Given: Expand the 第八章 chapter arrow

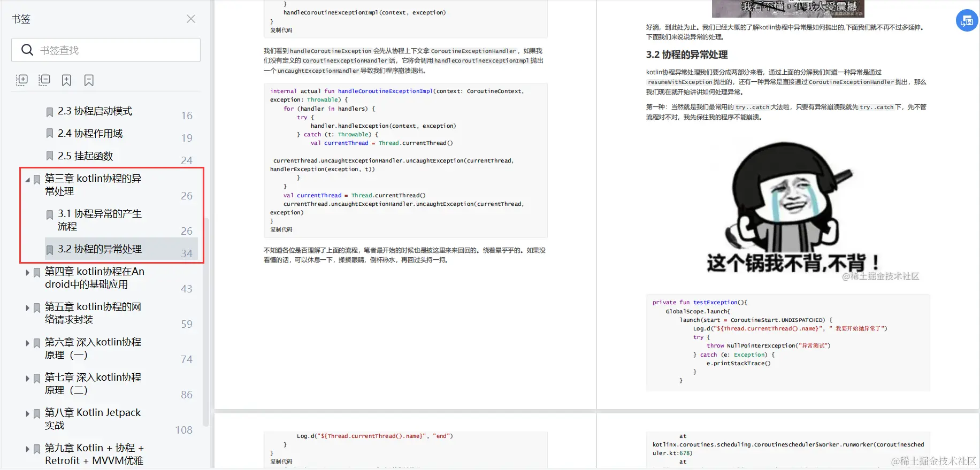Looking at the screenshot, I should tap(28, 414).
